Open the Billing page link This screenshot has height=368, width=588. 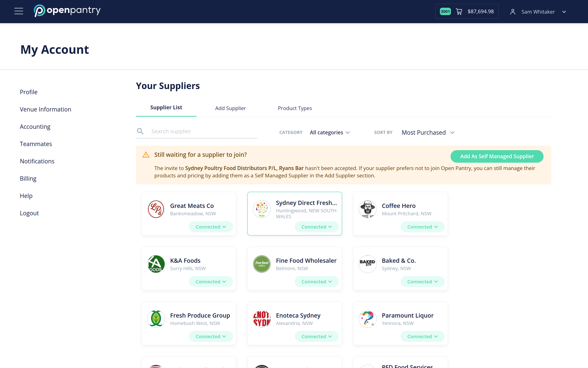click(28, 178)
